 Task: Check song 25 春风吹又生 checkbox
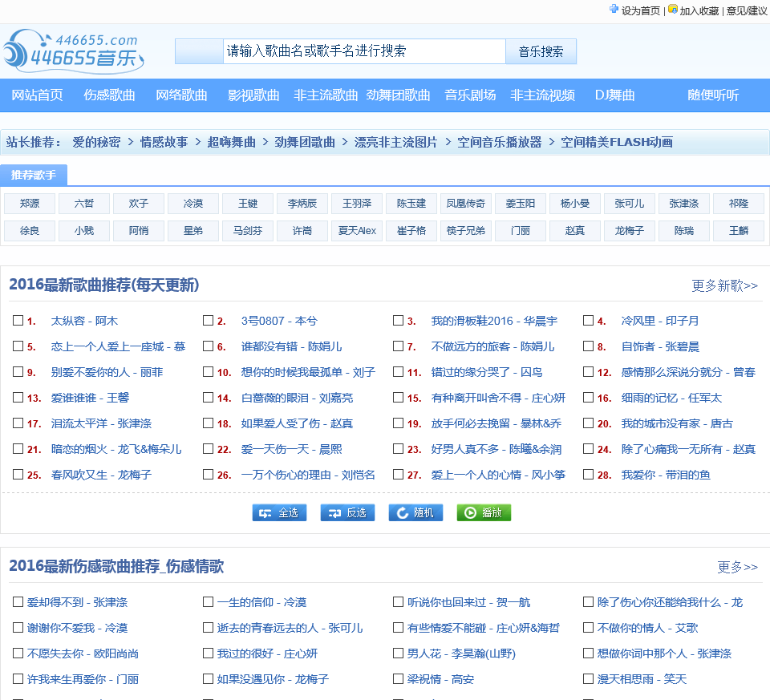click(18, 474)
